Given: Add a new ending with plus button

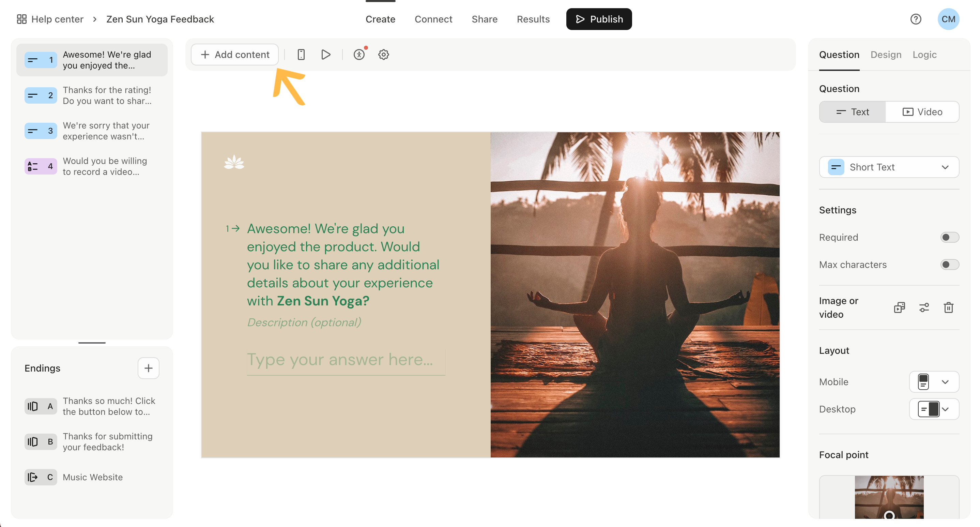Looking at the screenshot, I should 148,368.
